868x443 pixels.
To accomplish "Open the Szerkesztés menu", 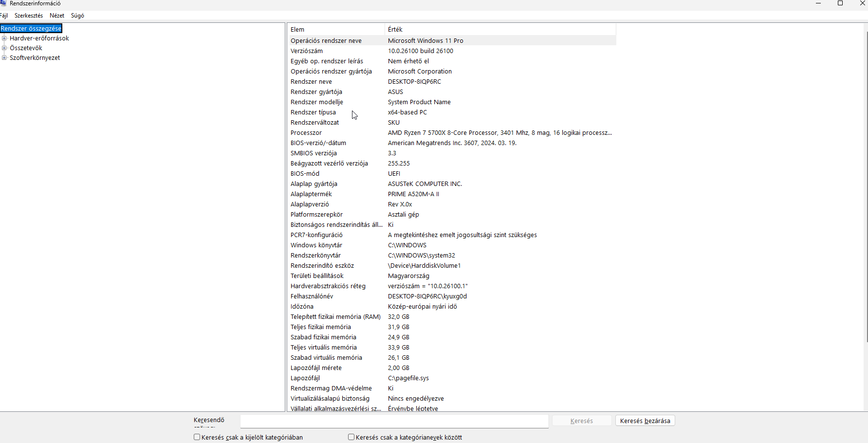I will click(x=29, y=16).
